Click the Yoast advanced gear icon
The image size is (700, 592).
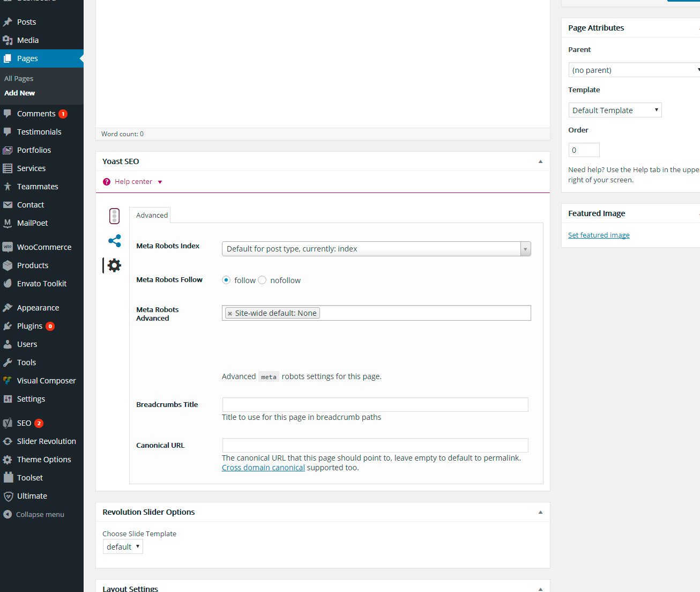click(x=114, y=265)
